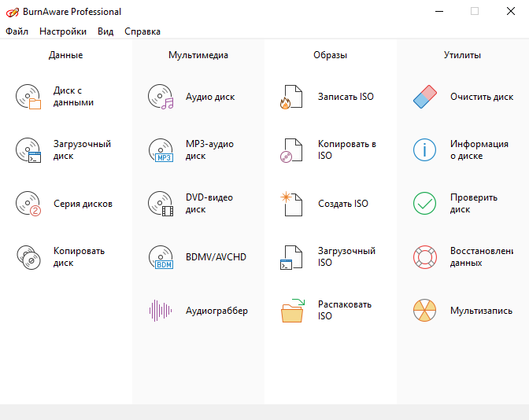Select 'MP3-аудио диск' label

[x=209, y=149]
